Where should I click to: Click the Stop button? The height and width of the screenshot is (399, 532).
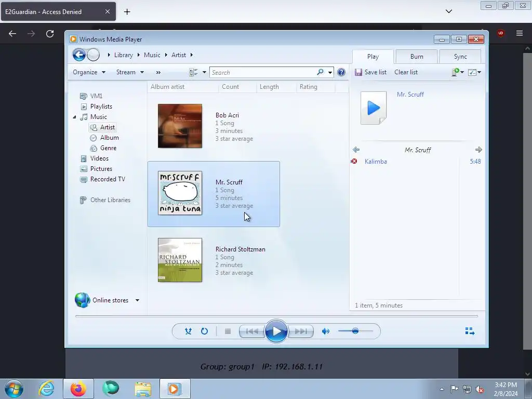pos(228,331)
